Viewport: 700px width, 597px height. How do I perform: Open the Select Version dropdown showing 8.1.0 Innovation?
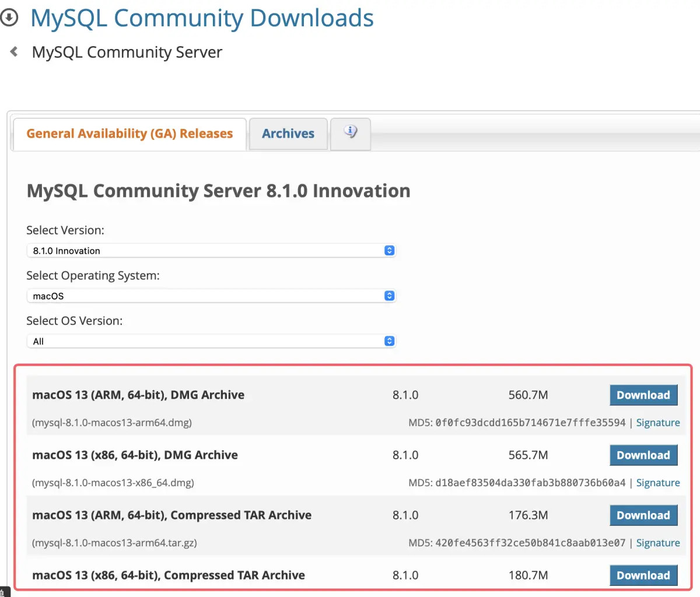[211, 251]
